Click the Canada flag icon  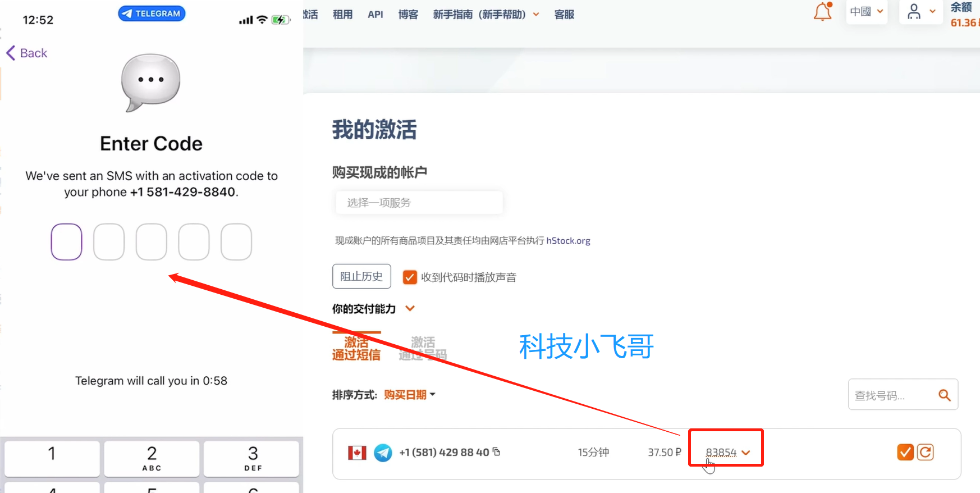(357, 453)
